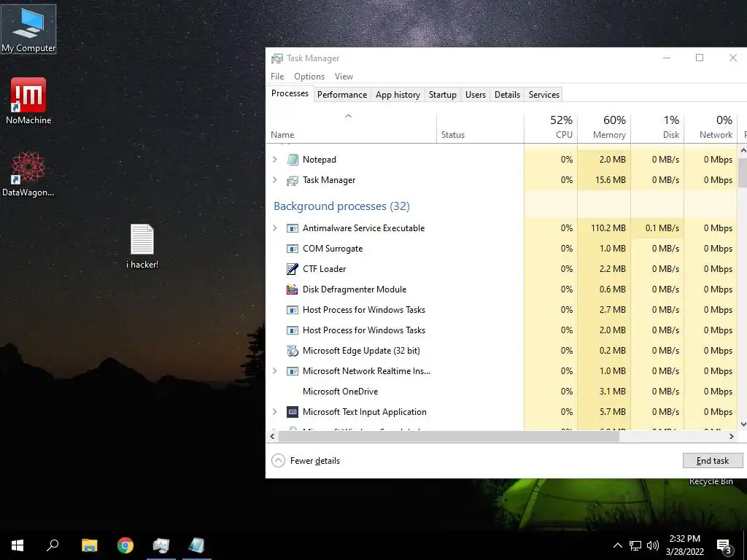Viewport: 747px width, 560px height.
Task: Click the Task Manager process row icon
Action: click(293, 180)
